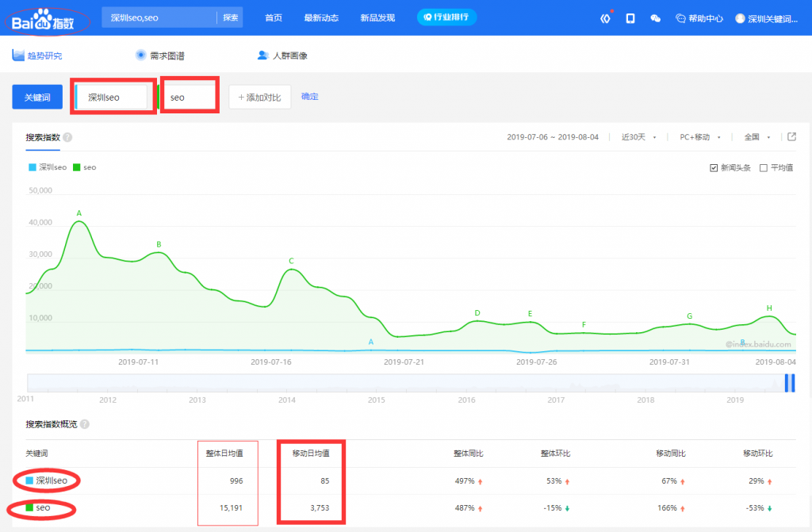Viewport: 812px width, 532px height.
Task: Click the code-bracket icon with red dot
Action: point(605,17)
